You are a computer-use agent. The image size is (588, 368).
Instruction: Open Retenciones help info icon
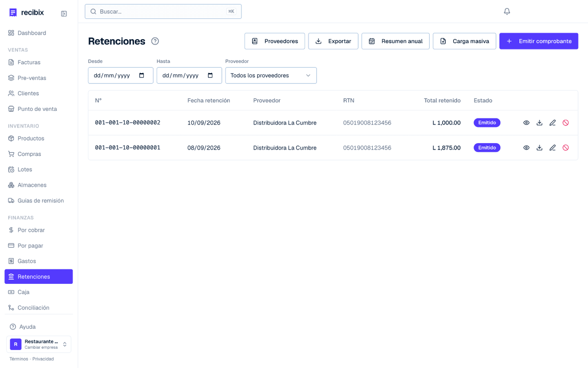point(155,41)
